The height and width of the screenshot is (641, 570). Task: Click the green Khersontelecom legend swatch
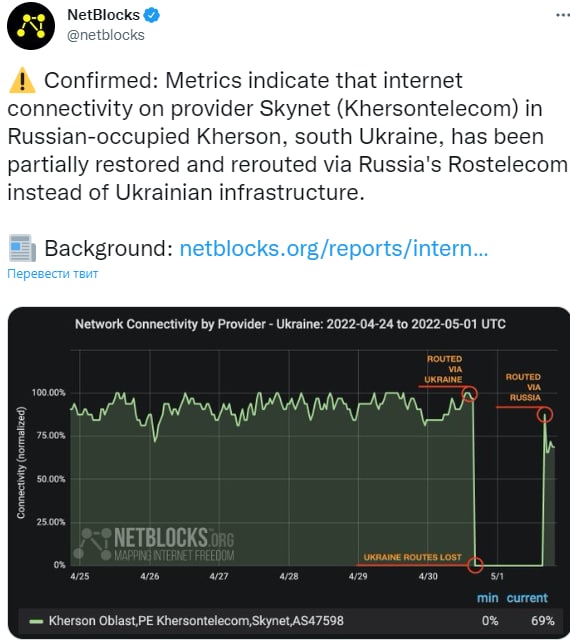pos(36,621)
